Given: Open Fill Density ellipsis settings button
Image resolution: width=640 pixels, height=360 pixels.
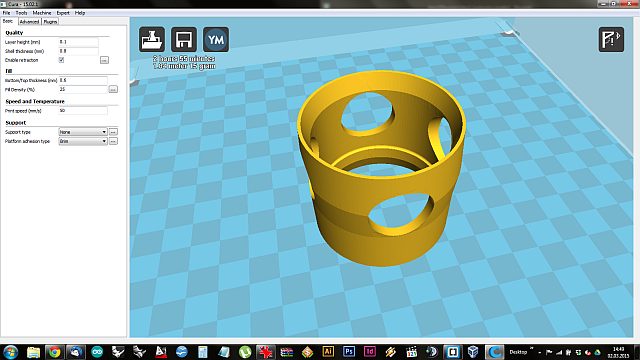Looking at the screenshot, I should click(113, 89).
